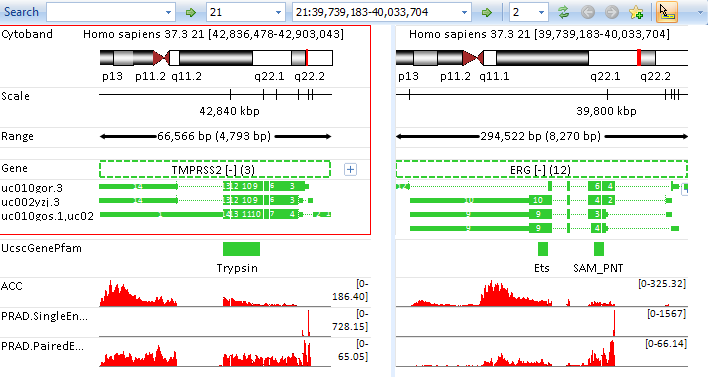
Task: Click the green Trypsin Pfam domain block
Action: tap(242, 249)
